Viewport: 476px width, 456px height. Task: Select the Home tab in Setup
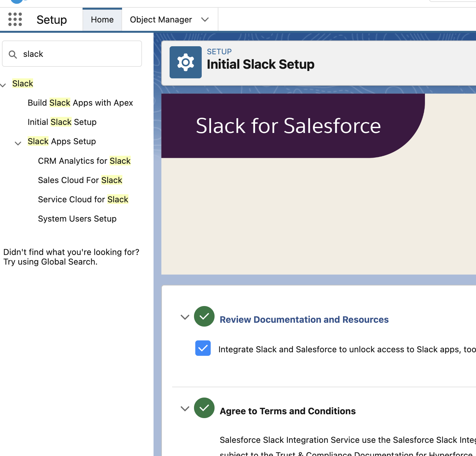pos(102,20)
